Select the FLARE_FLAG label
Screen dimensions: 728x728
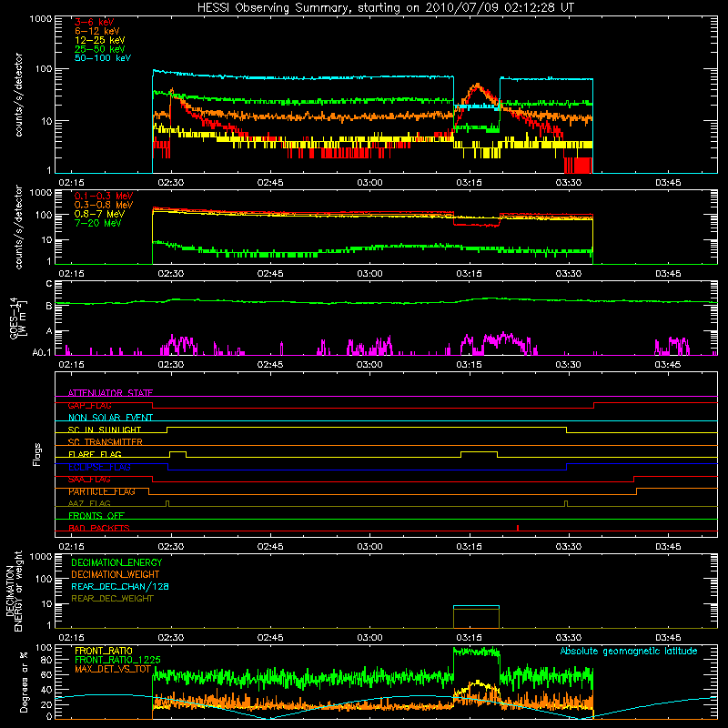95,454
